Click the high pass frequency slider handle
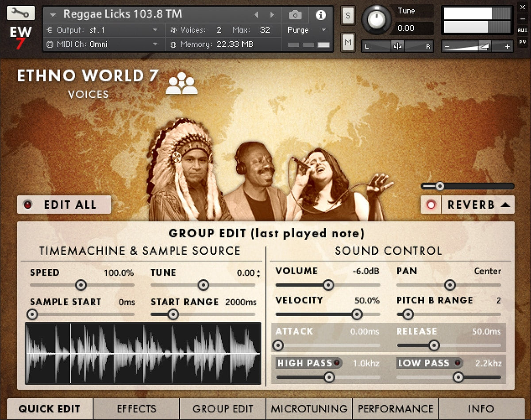531x420 pixels. (329, 377)
